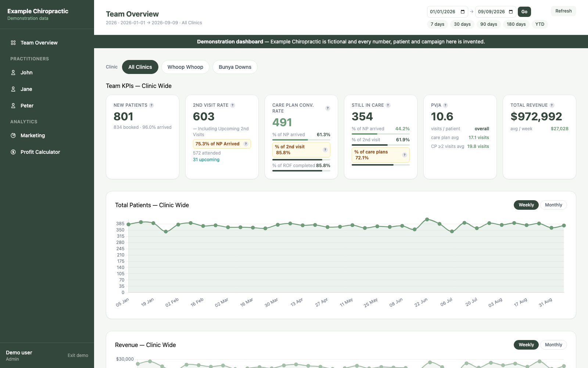
Task: Click the help icon next to New Patients
Action: (151, 105)
